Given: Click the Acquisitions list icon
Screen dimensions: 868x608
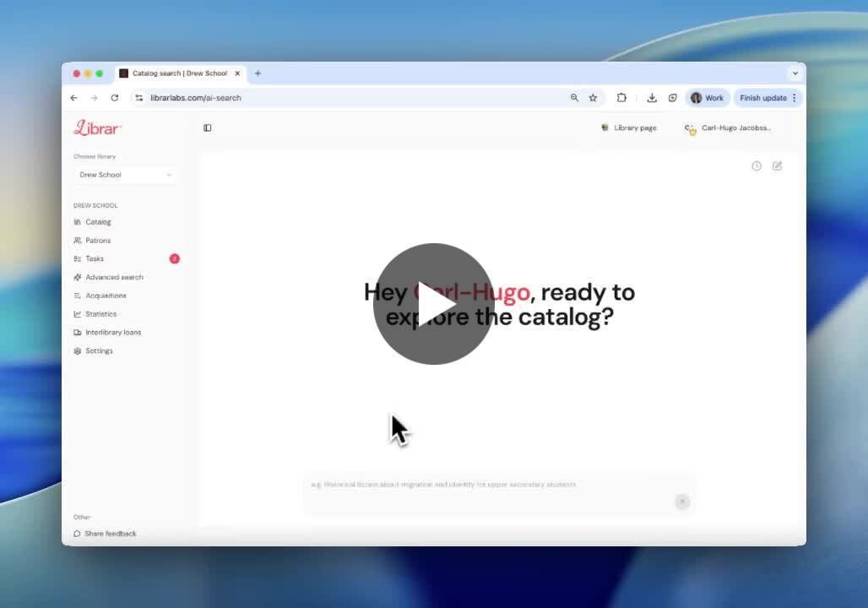Looking at the screenshot, I should tap(78, 296).
